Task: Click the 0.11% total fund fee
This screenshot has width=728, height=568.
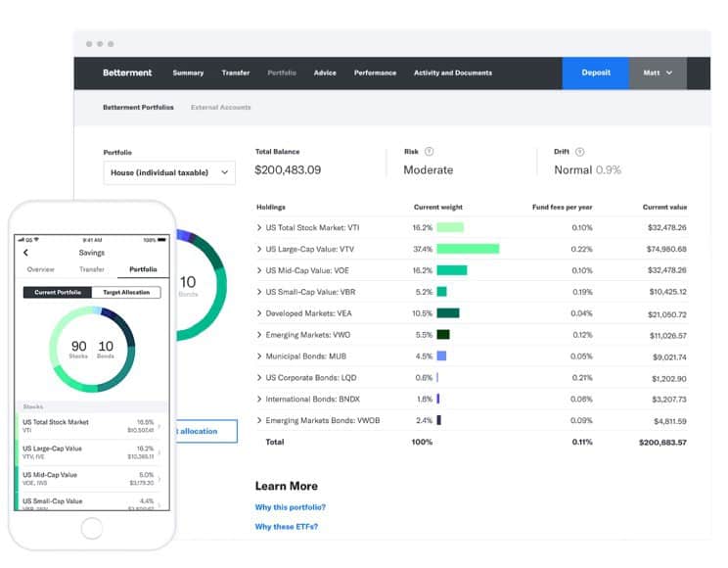Action: (582, 442)
